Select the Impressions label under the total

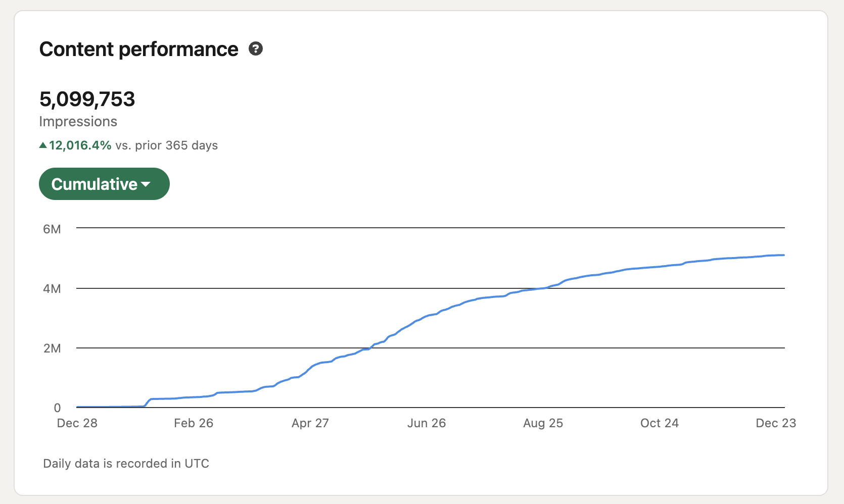pyautogui.click(x=78, y=121)
